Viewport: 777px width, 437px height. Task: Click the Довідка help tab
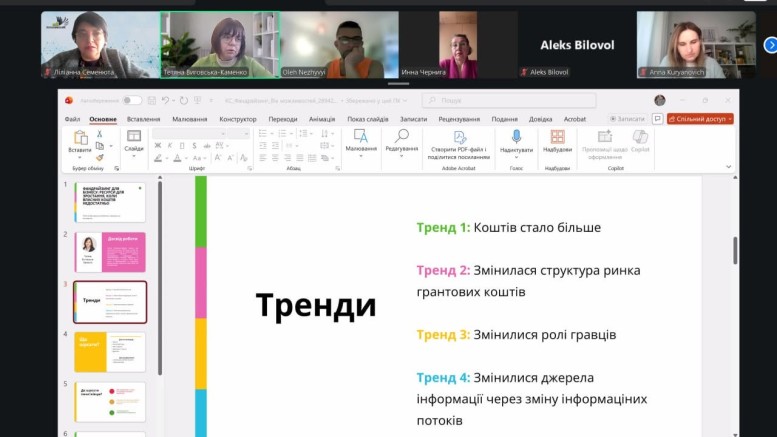tap(540, 119)
